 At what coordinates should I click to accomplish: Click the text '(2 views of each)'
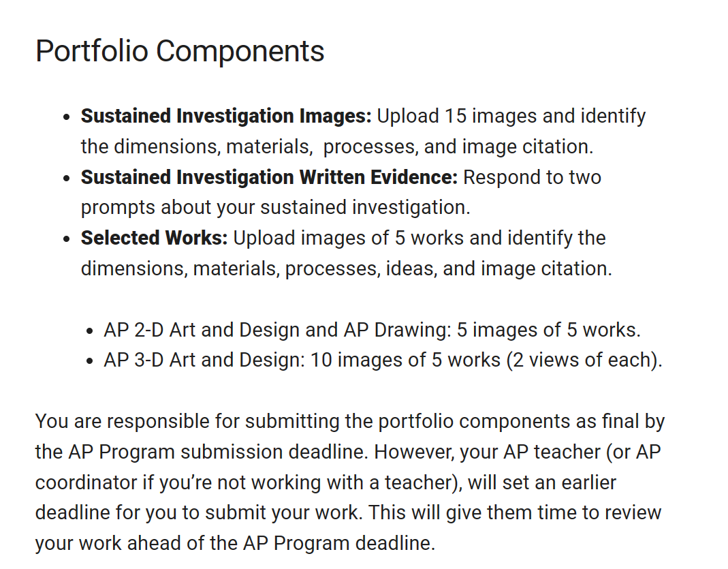pyautogui.click(x=584, y=360)
